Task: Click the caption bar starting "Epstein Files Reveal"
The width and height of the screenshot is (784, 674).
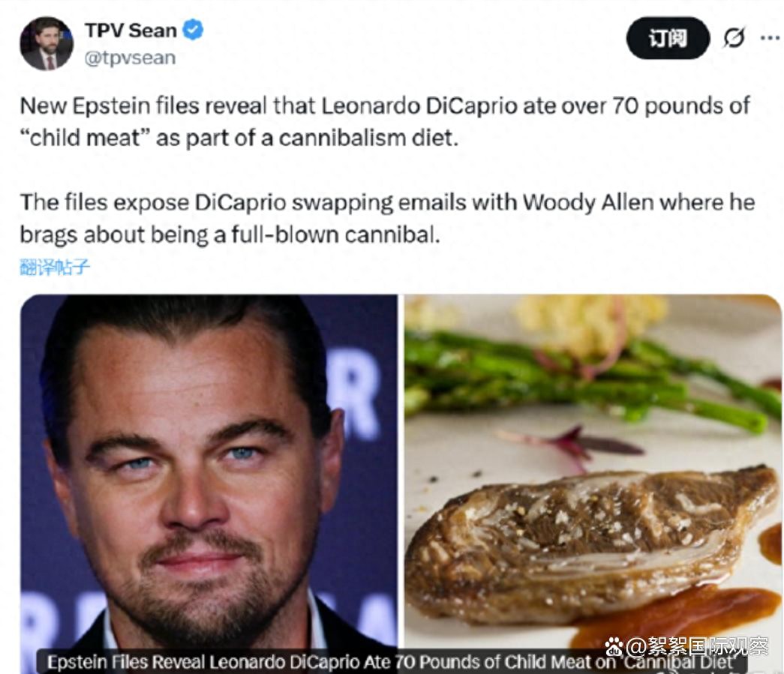Action: tap(390, 663)
